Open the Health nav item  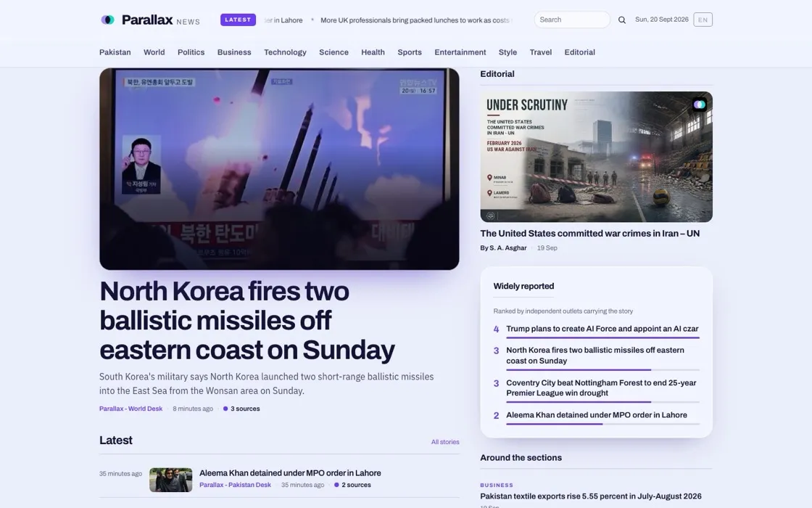(x=373, y=52)
